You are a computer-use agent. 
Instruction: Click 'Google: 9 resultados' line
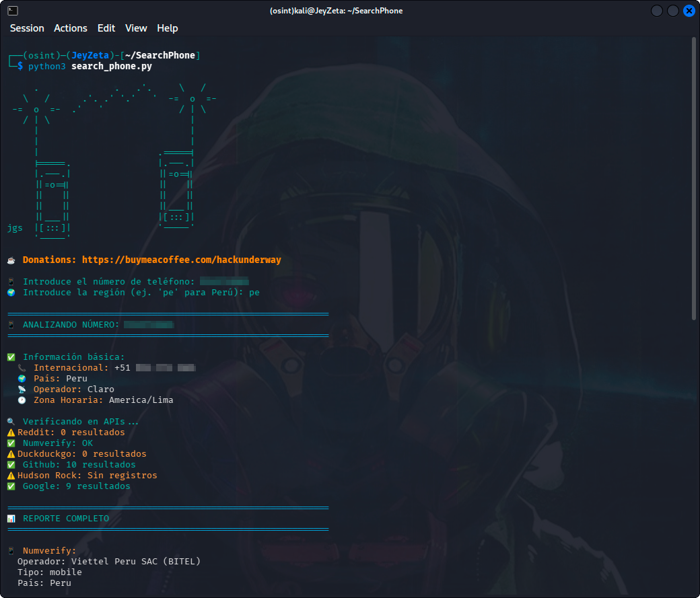coord(76,486)
